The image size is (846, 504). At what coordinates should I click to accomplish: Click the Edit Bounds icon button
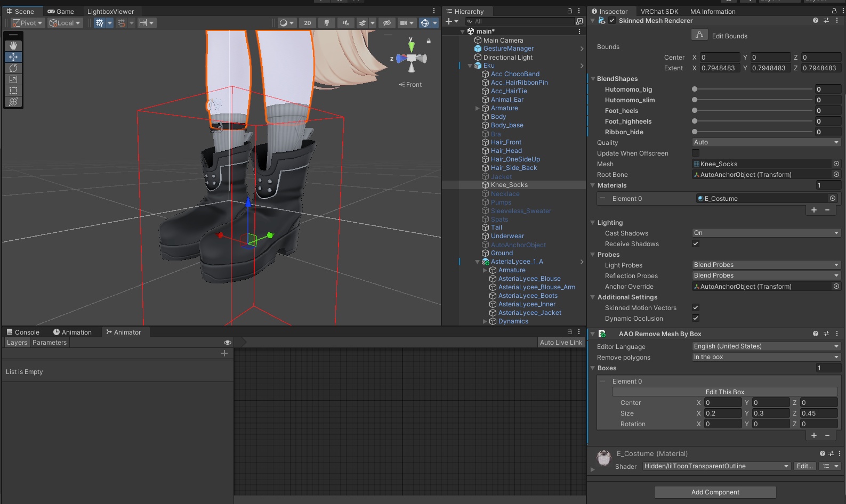[699, 35]
